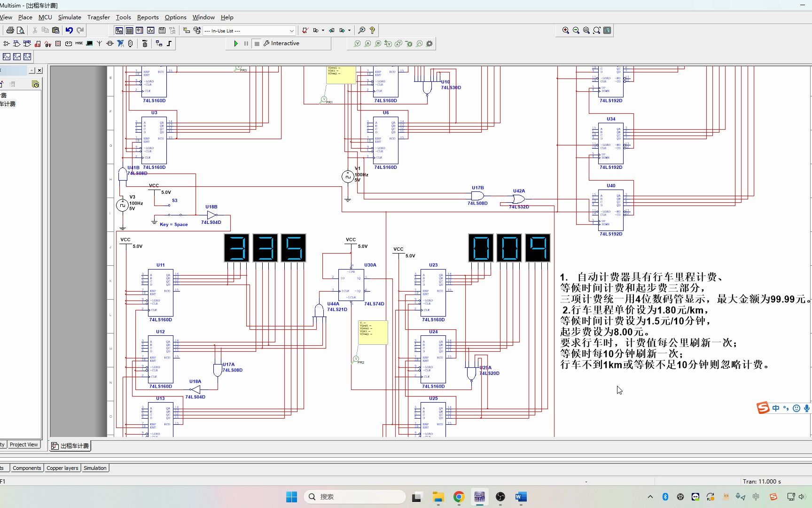Stop the simulation with the stop icon
The width and height of the screenshot is (812, 508).
tap(257, 43)
